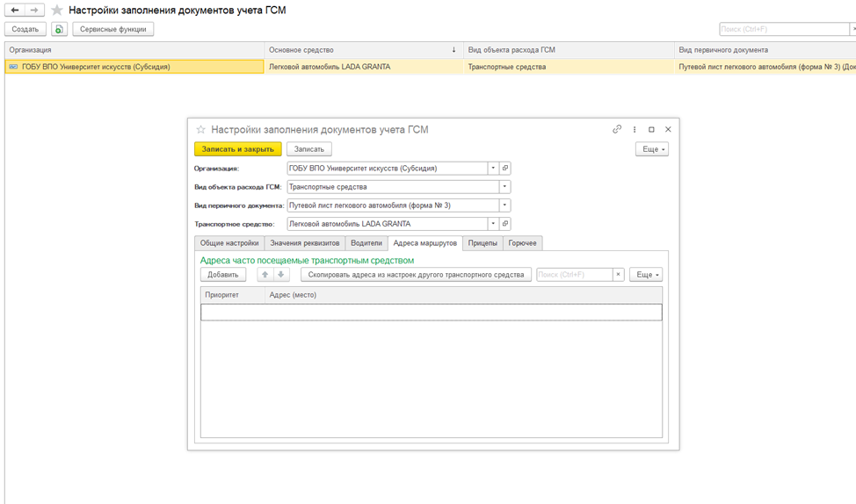Sort by Вид объекта расхода ГСМ column header
The width and height of the screenshot is (856, 504).
coord(569,50)
